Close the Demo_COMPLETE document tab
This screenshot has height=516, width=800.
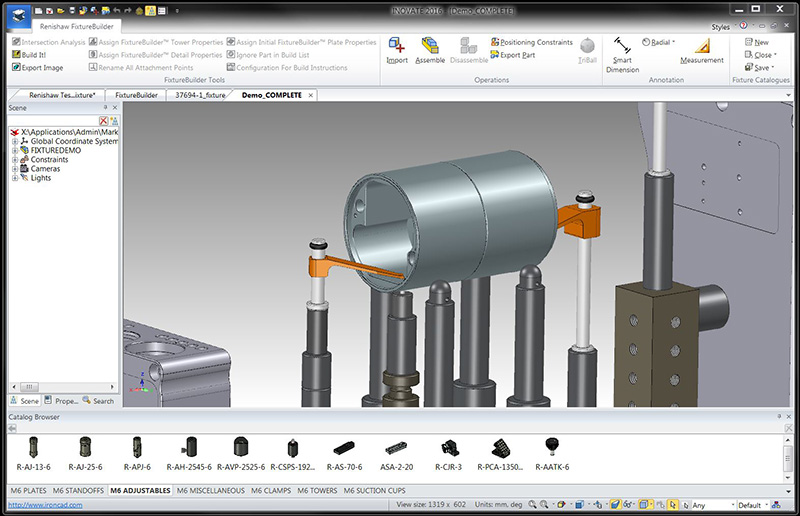pyautogui.click(x=311, y=95)
